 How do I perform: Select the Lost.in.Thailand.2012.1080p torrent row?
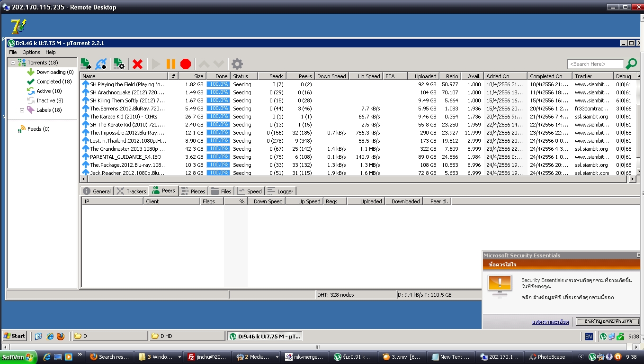[358, 141]
